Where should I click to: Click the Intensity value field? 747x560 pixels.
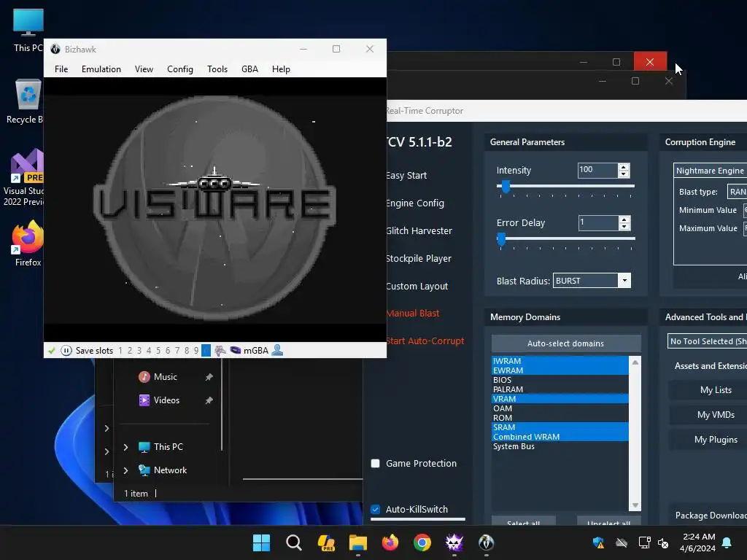pos(598,170)
